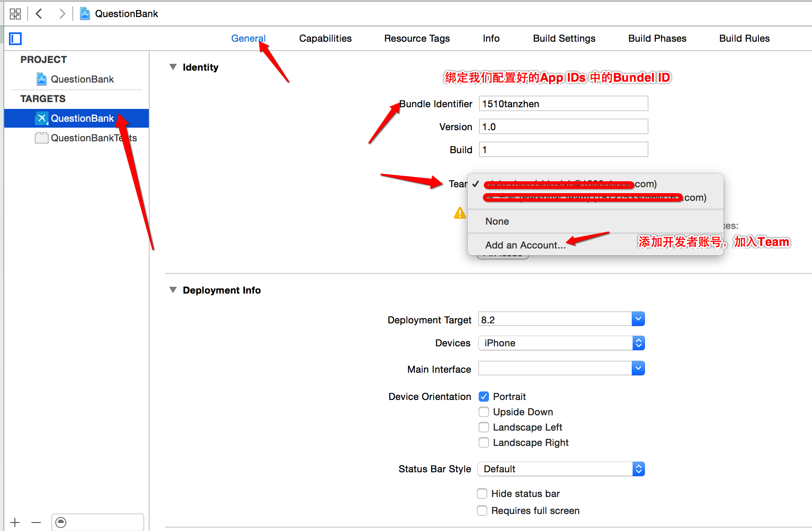Remove target with the minus button
Screen dimensions: 812x531
(36, 522)
